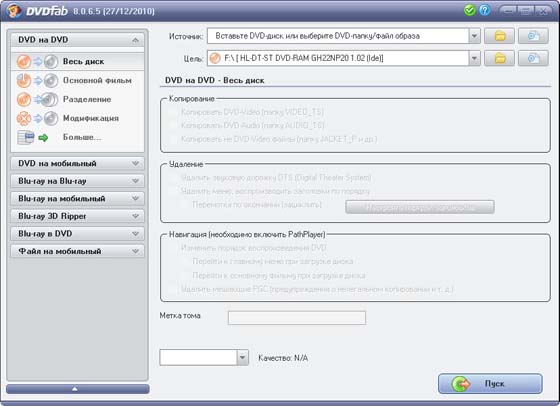Click the Пуск start button

[x=490, y=384]
